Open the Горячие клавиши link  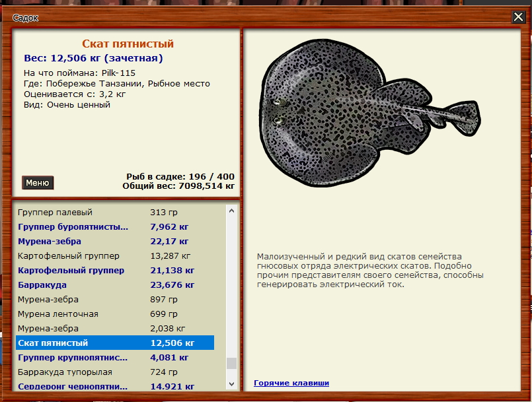pos(291,383)
